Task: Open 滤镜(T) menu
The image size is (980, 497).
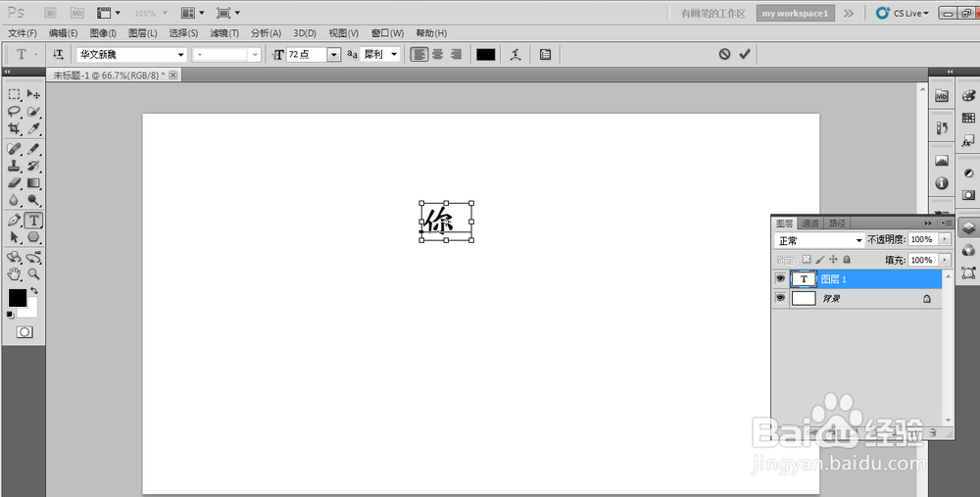Action: (x=224, y=33)
